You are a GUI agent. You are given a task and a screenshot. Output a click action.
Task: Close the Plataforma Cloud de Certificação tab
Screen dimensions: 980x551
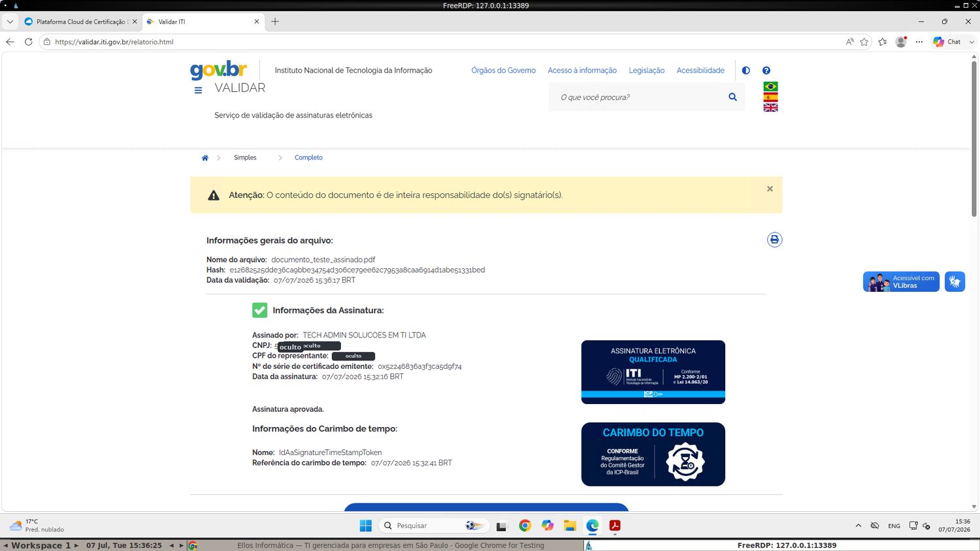(135, 22)
